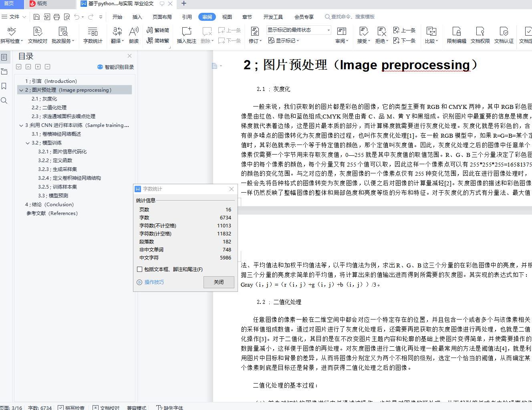Image resolution: width=532 pixels, height=410 pixels.
Task: Jump to 4；结论 (Conclusion) in outline
Action: pos(49,205)
